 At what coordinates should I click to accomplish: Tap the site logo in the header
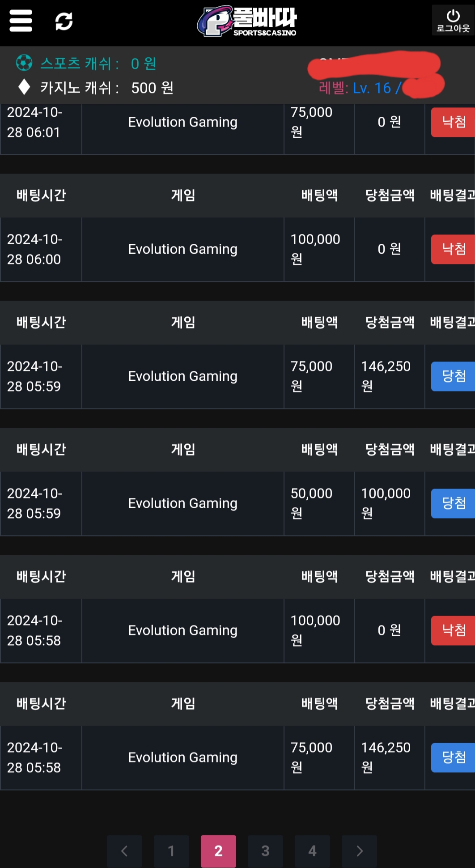247,21
